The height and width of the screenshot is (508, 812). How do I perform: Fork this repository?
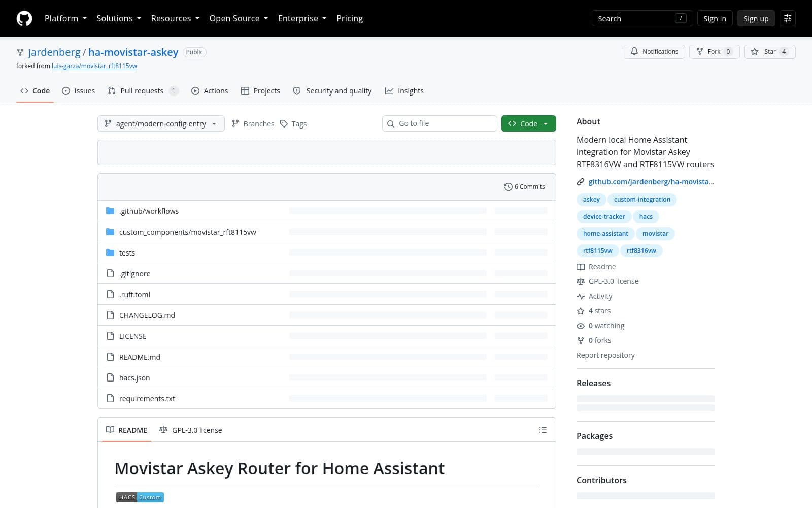714,52
